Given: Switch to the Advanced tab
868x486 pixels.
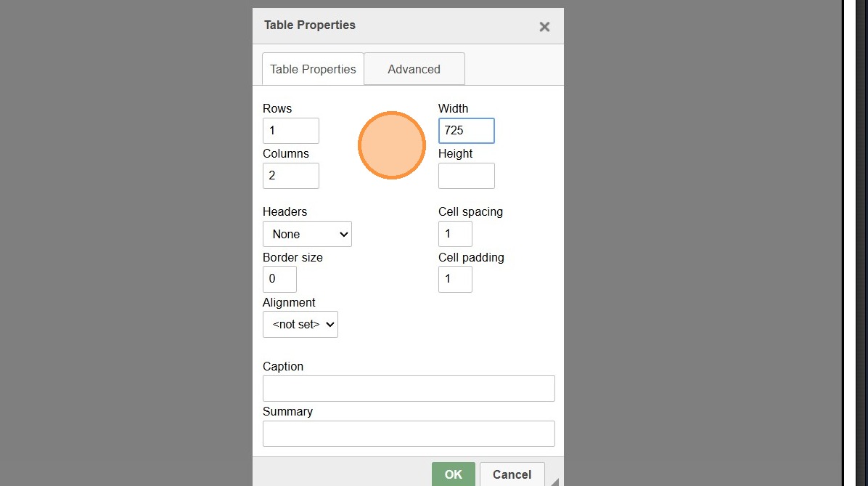Looking at the screenshot, I should (x=414, y=69).
